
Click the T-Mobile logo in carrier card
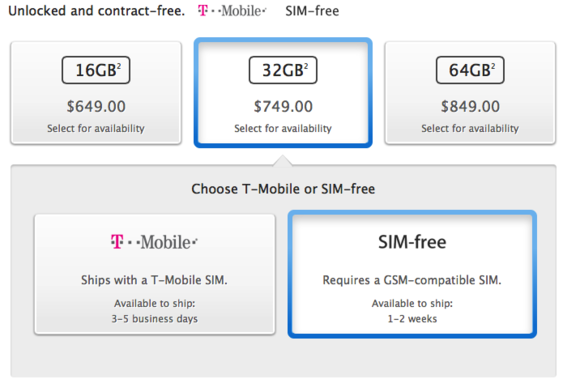[x=154, y=242]
